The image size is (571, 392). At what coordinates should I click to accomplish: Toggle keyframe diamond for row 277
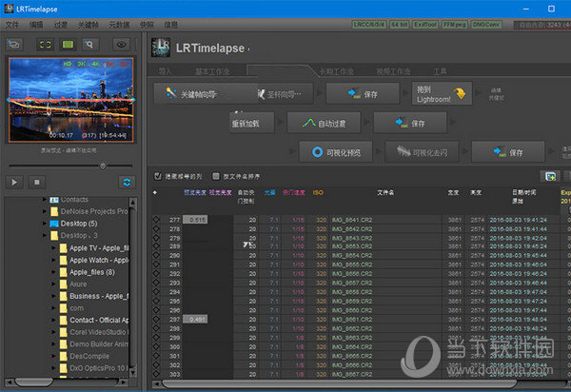156,220
